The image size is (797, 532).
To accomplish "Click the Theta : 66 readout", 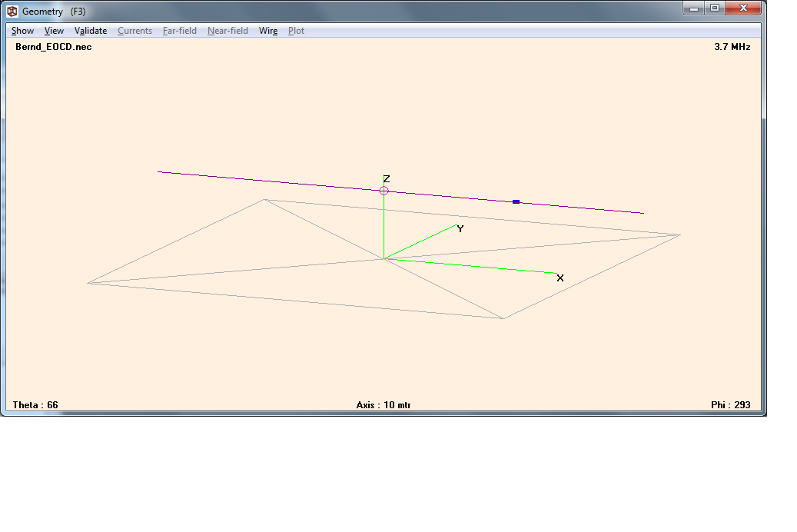I will [x=35, y=405].
